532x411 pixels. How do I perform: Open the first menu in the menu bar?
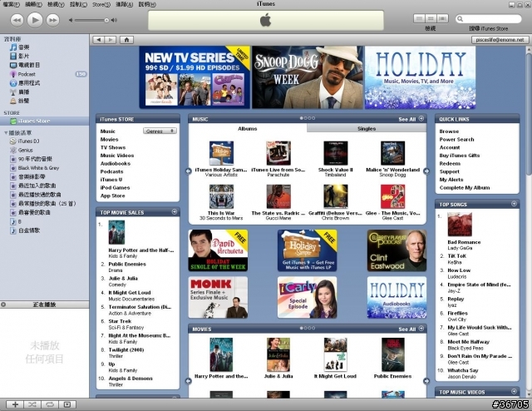click(x=11, y=4)
